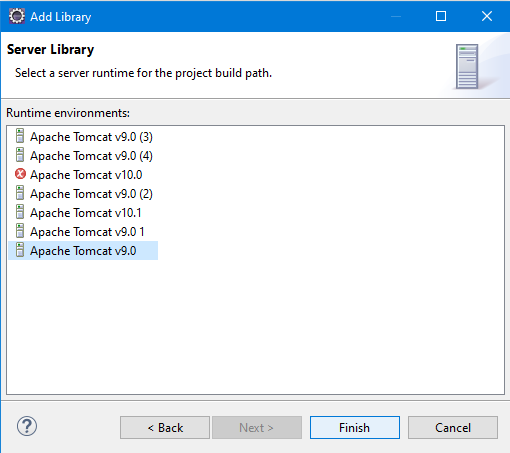Click the server icon beside Apache Tomcat v9.0 1
This screenshot has height=453, width=510.
20,231
